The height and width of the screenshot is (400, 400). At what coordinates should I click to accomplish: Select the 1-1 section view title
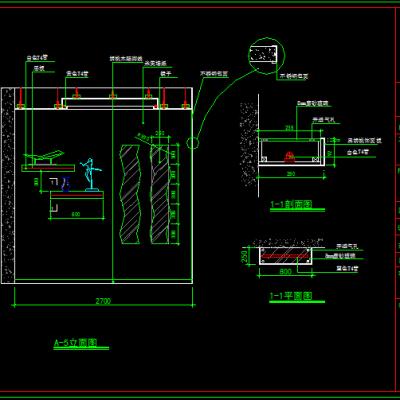click(291, 204)
